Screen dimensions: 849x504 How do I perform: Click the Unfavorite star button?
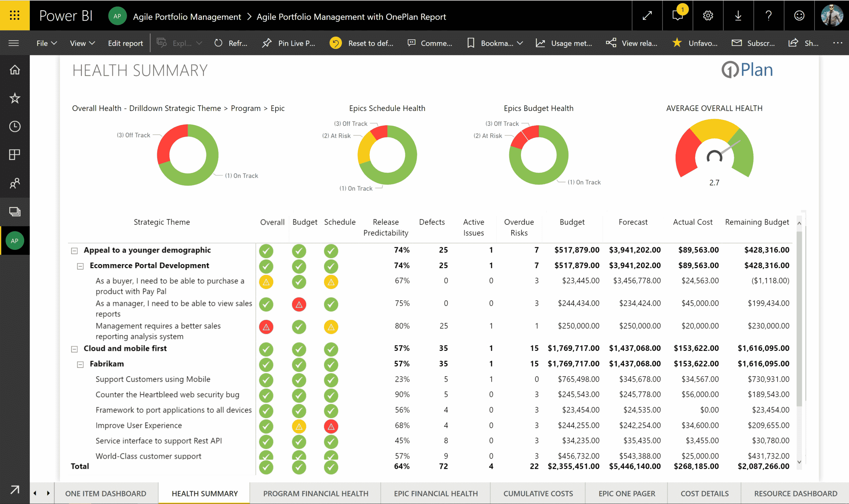tap(695, 43)
